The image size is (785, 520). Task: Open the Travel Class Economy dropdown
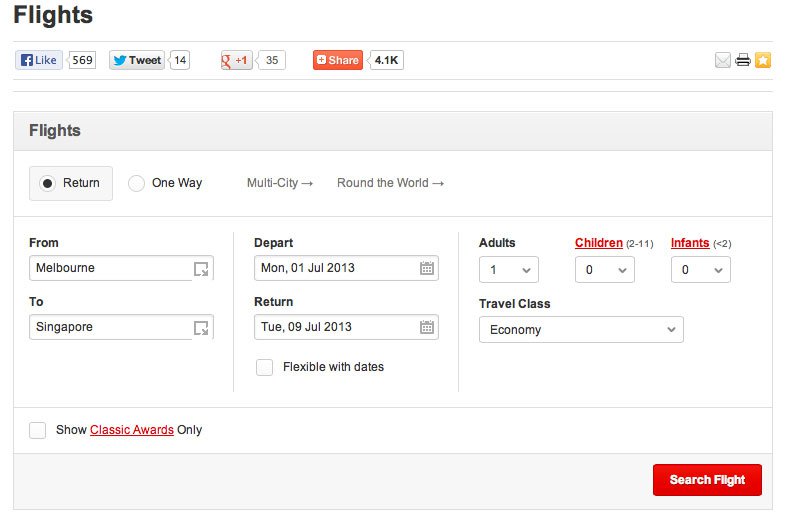point(580,330)
